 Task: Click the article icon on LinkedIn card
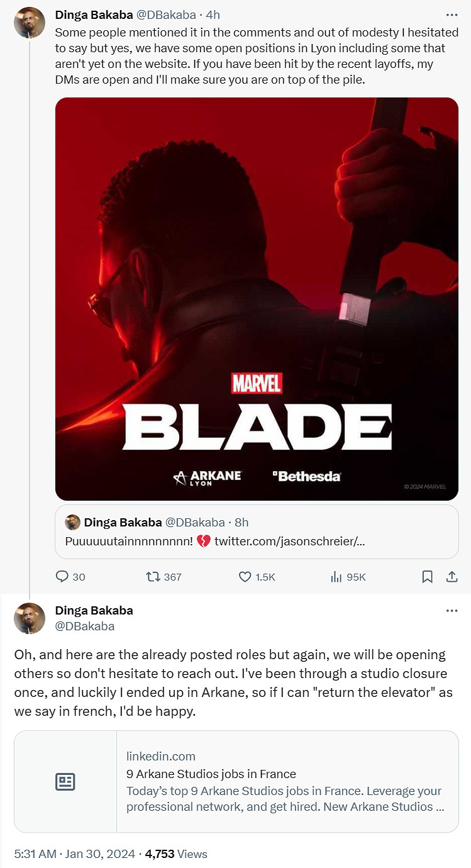pos(65,782)
